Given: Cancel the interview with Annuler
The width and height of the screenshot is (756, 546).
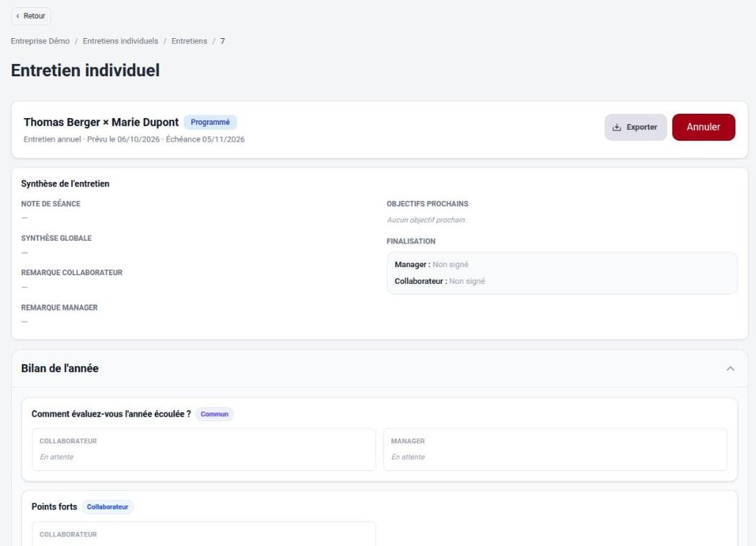Looking at the screenshot, I should pyautogui.click(x=703, y=127).
